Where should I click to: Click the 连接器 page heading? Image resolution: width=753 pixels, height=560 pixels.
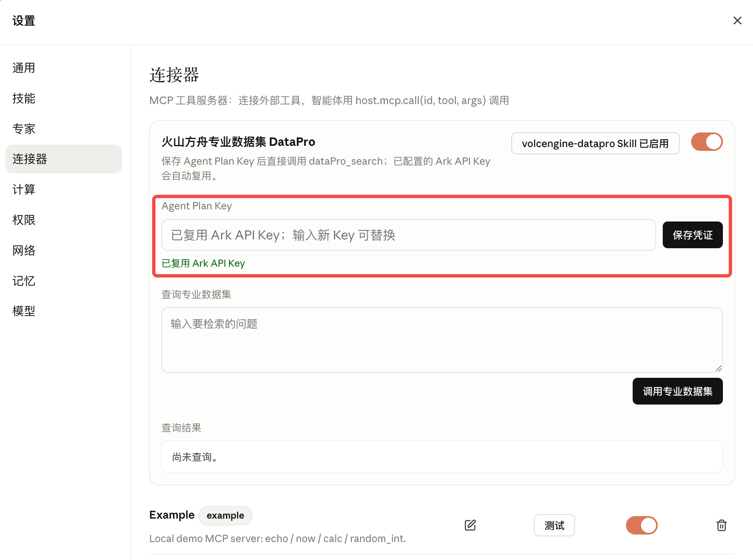[174, 75]
